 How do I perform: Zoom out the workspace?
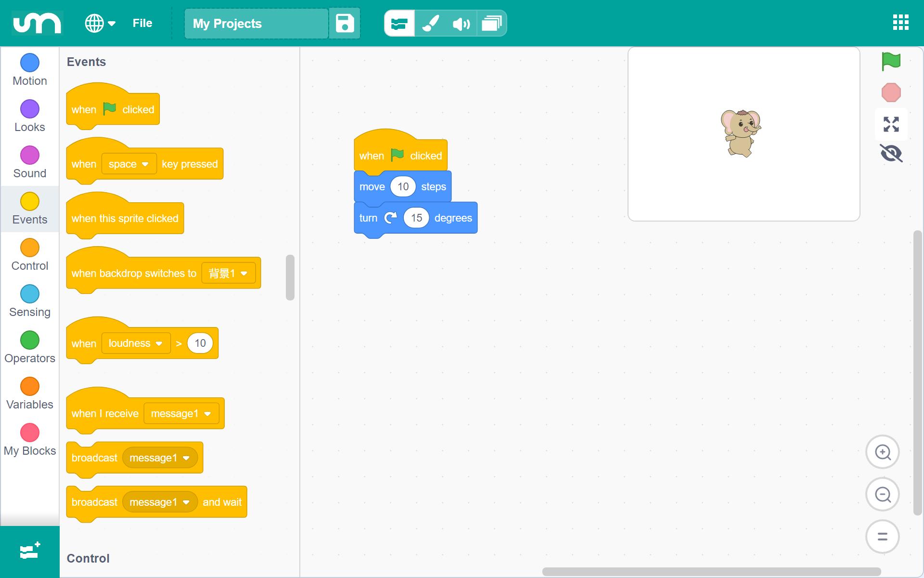pos(883,495)
